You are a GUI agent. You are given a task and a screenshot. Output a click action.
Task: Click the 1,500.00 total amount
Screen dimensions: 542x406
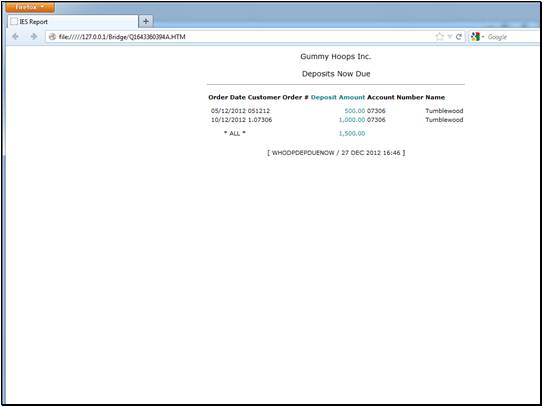[x=352, y=133]
